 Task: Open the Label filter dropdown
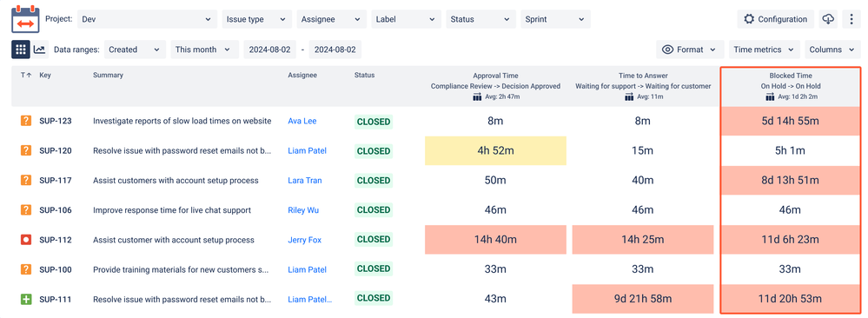pyautogui.click(x=407, y=19)
